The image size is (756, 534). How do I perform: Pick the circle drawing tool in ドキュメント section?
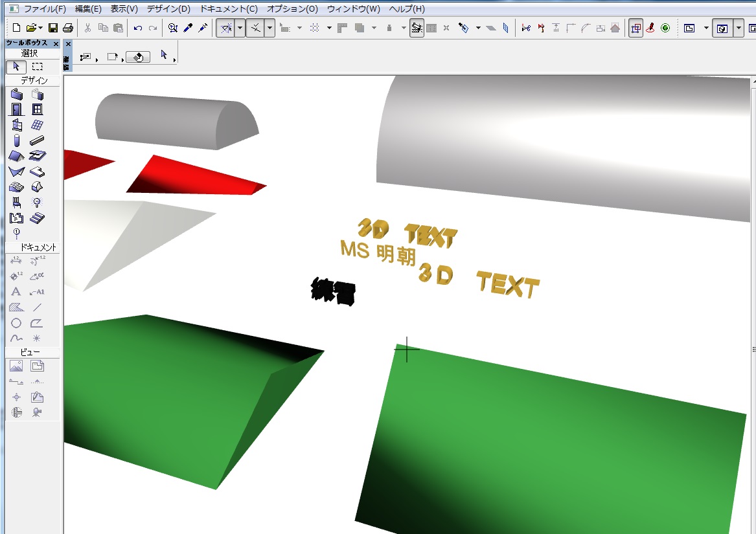tap(16, 322)
